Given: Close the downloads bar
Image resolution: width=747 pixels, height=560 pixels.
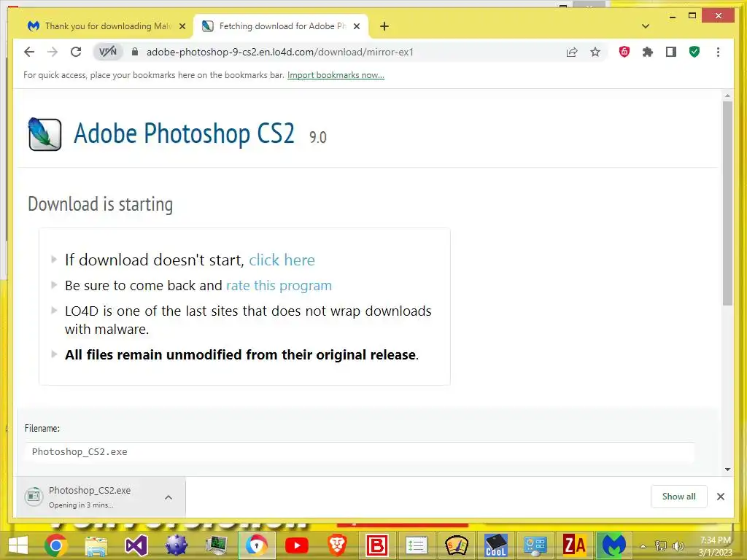Looking at the screenshot, I should tap(720, 497).
